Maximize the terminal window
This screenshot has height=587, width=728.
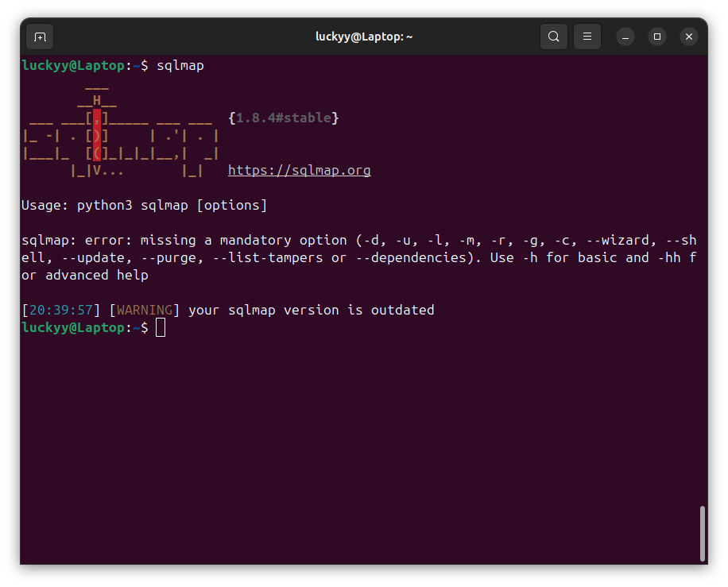pos(657,37)
